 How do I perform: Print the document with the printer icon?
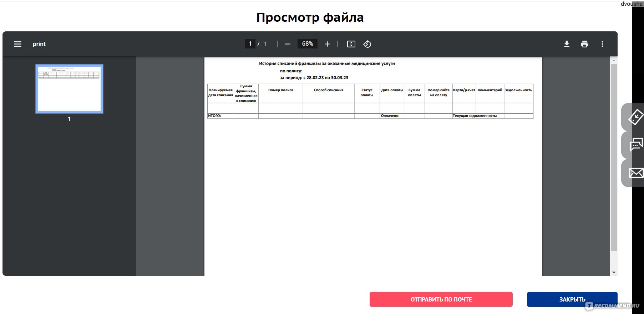pos(584,44)
